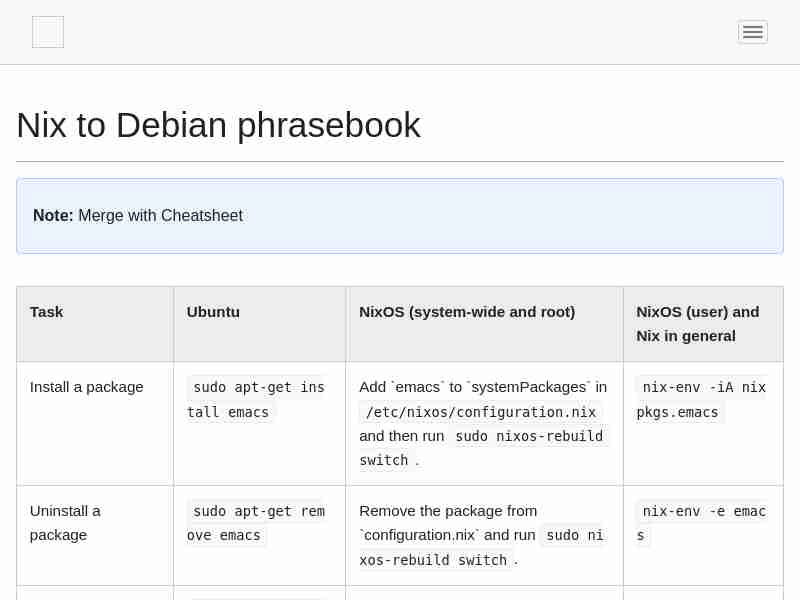Click the "Install a package" row label
This screenshot has width=800, height=600.
pyautogui.click(x=87, y=387)
